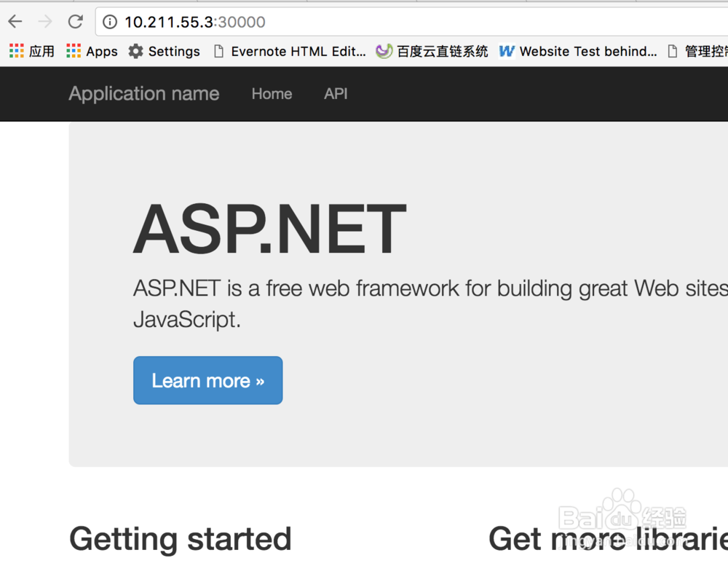Image resolution: width=728 pixels, height=566 pixels.
Task: Open the API navigation item
Action: (x=336, y=94)
